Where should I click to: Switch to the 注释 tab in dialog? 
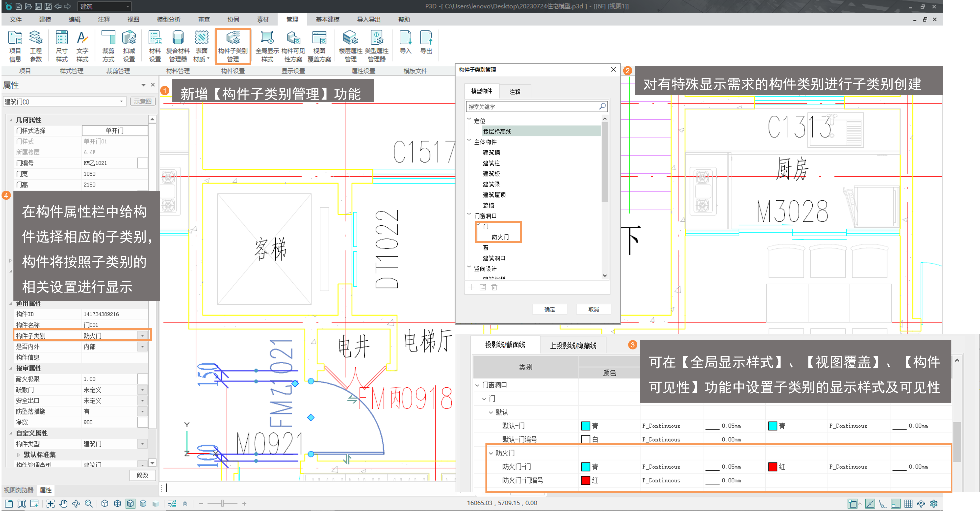tap(515, 92)
